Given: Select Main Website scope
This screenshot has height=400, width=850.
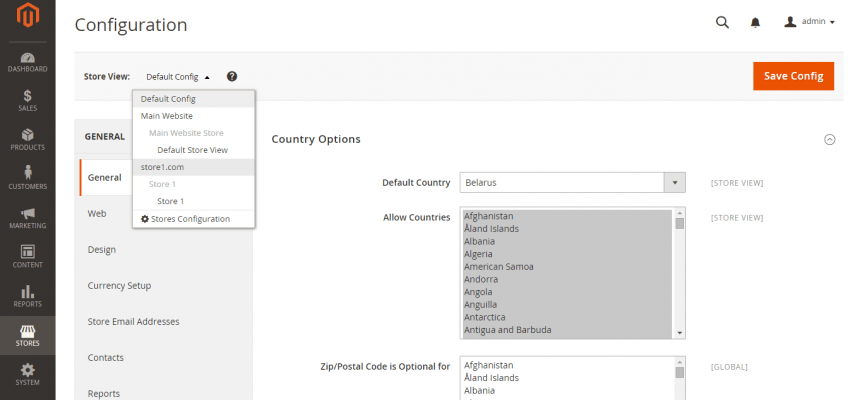Looking at the screenshot, I should coord(194,116).
